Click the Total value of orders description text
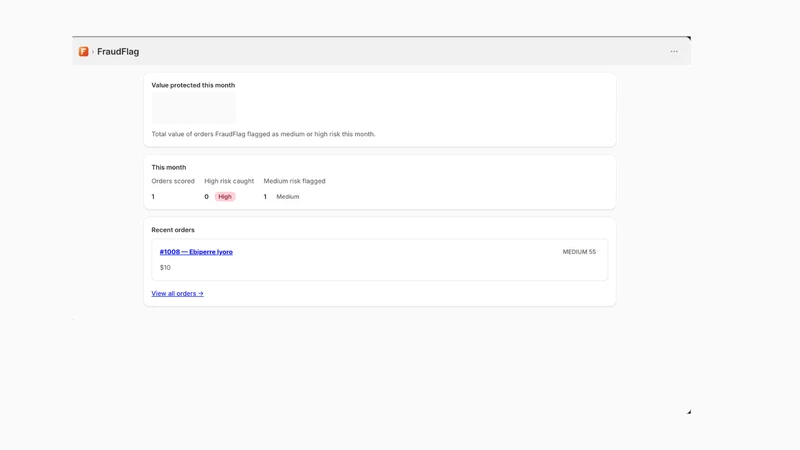The image size is (800, 450). pyautogui.click(x=263, y=134)
